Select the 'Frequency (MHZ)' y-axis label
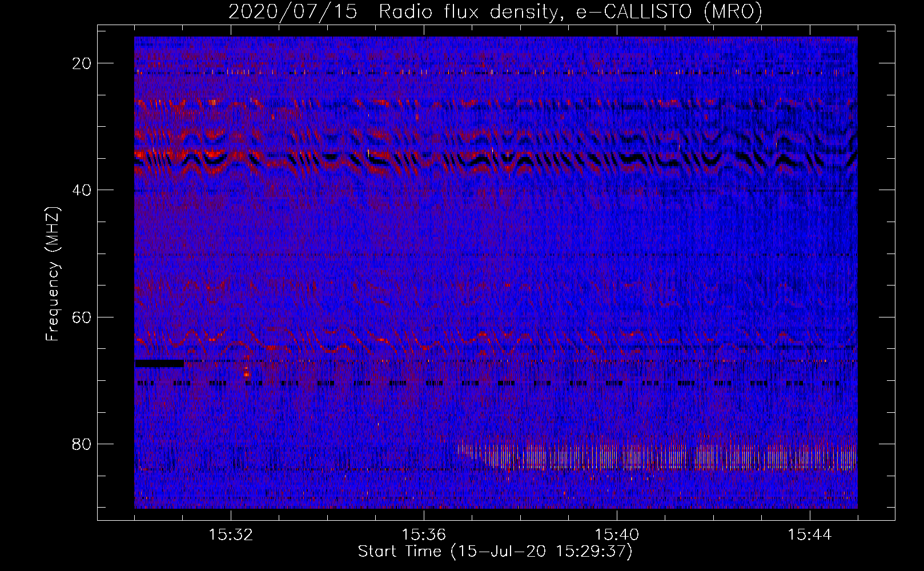Screen dimensions: 924x571 click(x=53, y=274)
